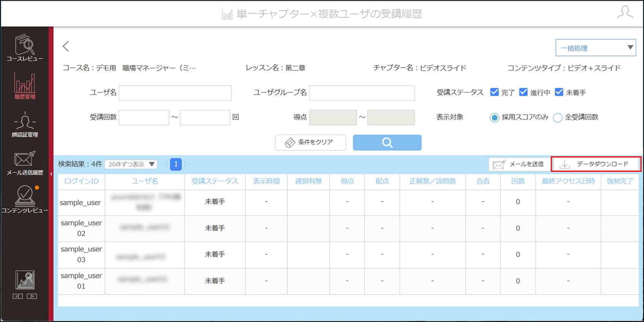The image size is (644, 322).
Task: Sort by the 得点 column header
Action: tap(347, 181)
